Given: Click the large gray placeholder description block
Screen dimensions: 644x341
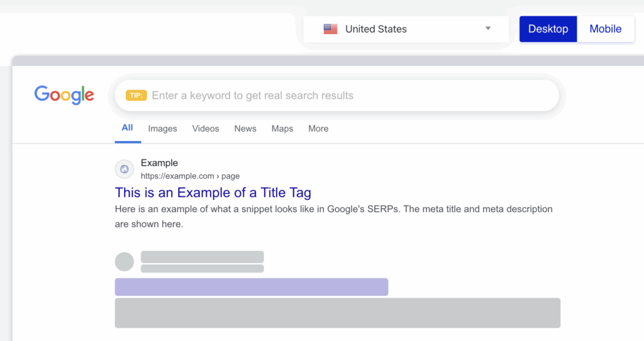Looking at the screenshot, I should [x=338, y=313].
